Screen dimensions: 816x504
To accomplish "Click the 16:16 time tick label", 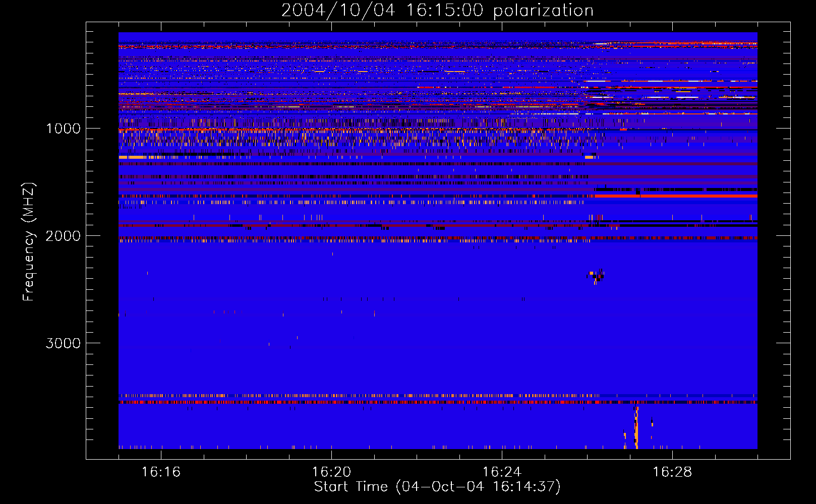I will click(161, 472).
